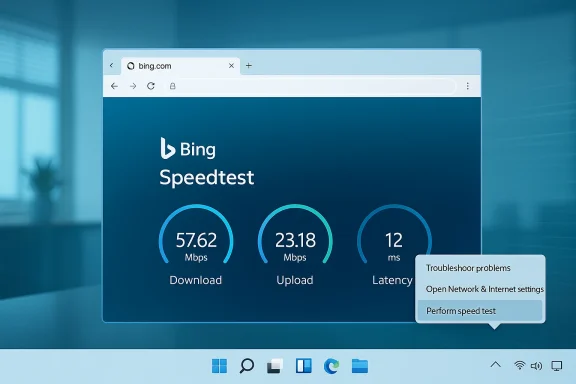
Task: Go back in the browser
Action: point(114,86)
